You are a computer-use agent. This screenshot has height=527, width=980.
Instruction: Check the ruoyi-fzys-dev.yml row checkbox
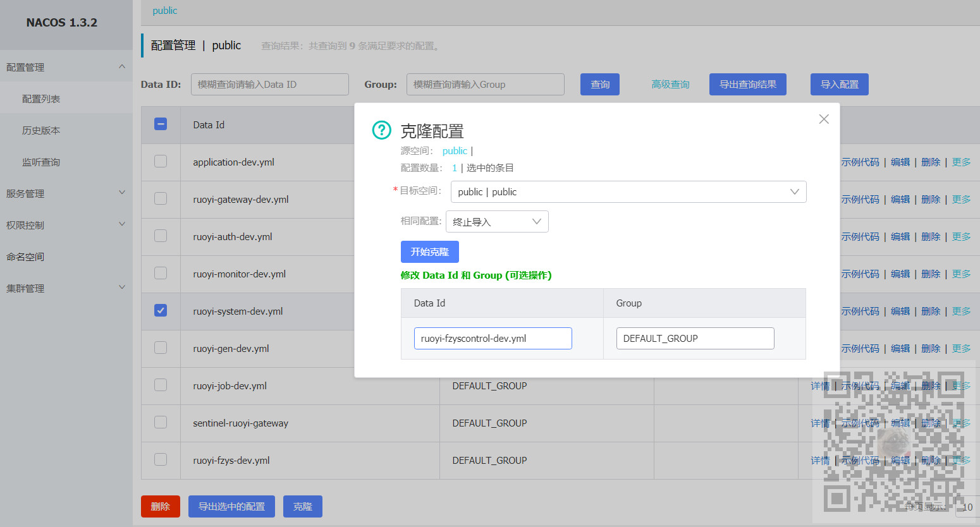click(x=161, y=459)
